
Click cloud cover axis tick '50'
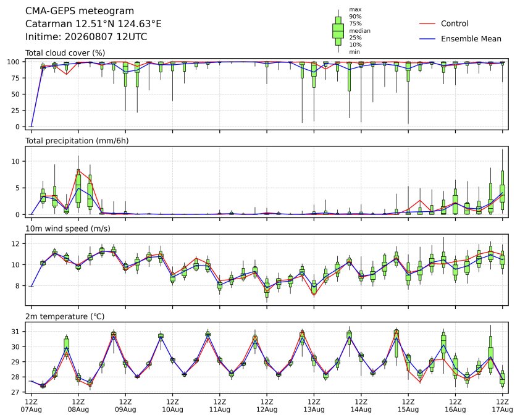[16, 94]
